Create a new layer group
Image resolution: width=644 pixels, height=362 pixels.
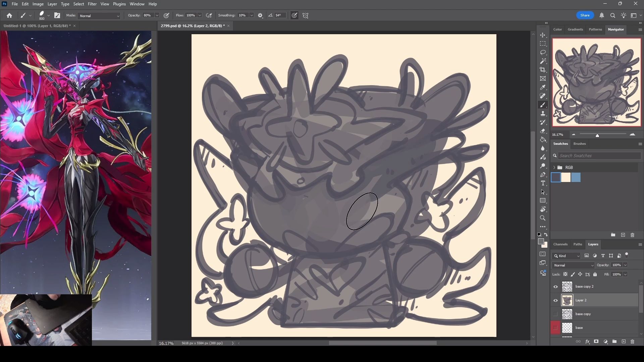pos(614,342)
